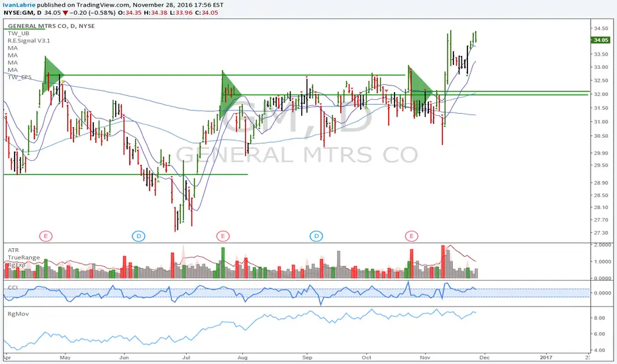617x364 pixels.
Task: Click the 2.0000 ATR scale label
Action: pyautogui.click(x=603, y=245)
